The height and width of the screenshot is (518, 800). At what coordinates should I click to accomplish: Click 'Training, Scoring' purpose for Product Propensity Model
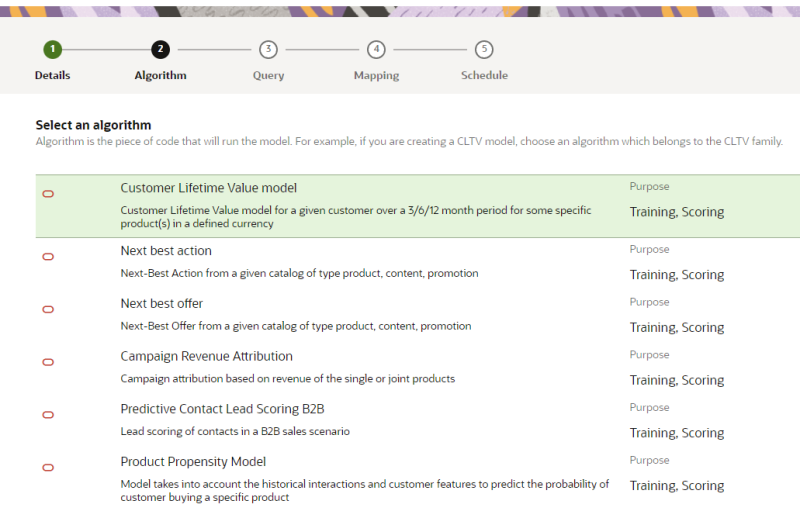click(677, 486)
